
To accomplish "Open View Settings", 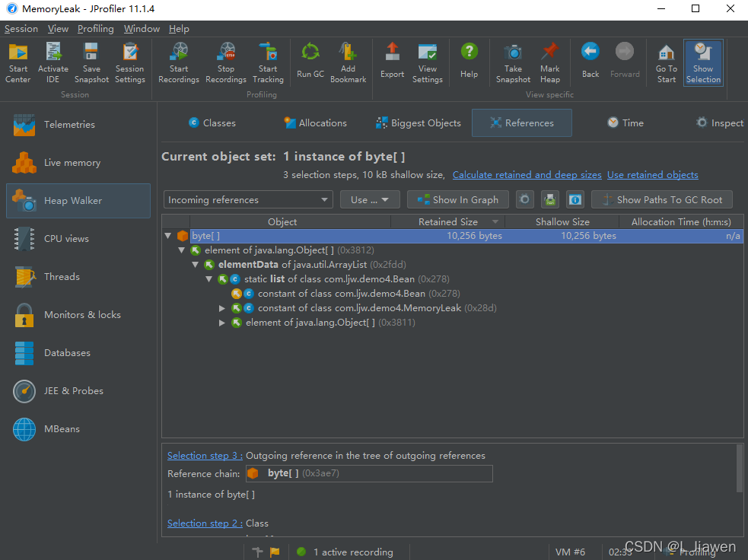I will coord(428,63).
